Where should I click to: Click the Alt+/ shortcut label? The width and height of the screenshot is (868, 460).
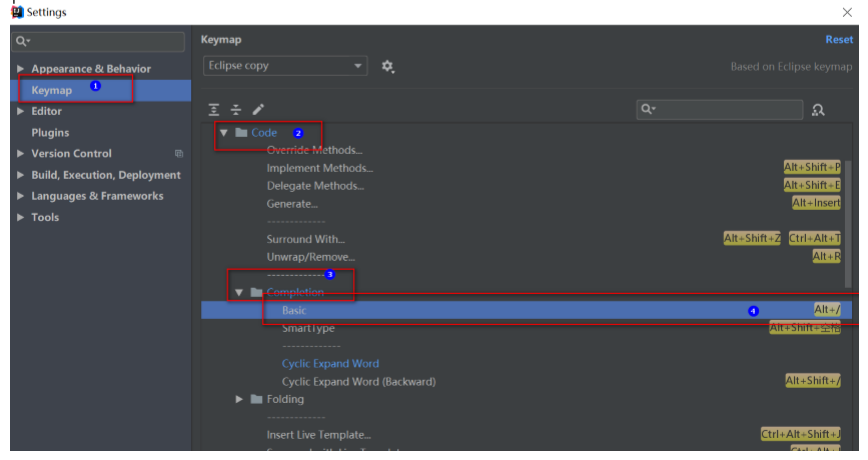coord(827,309)
